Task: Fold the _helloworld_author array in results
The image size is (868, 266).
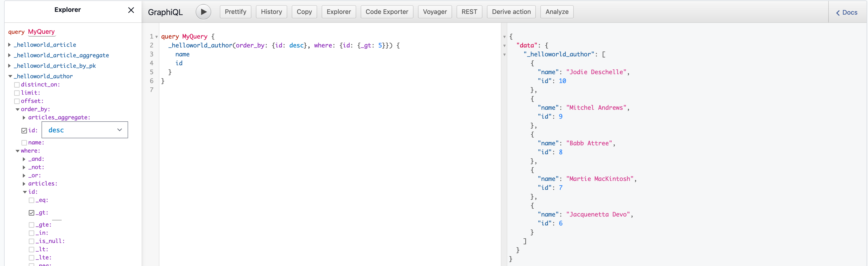Action: [504, 55]
